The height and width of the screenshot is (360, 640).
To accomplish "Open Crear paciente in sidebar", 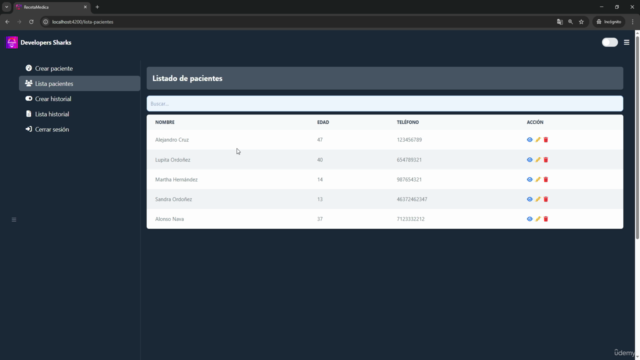I will click(80, 68).
